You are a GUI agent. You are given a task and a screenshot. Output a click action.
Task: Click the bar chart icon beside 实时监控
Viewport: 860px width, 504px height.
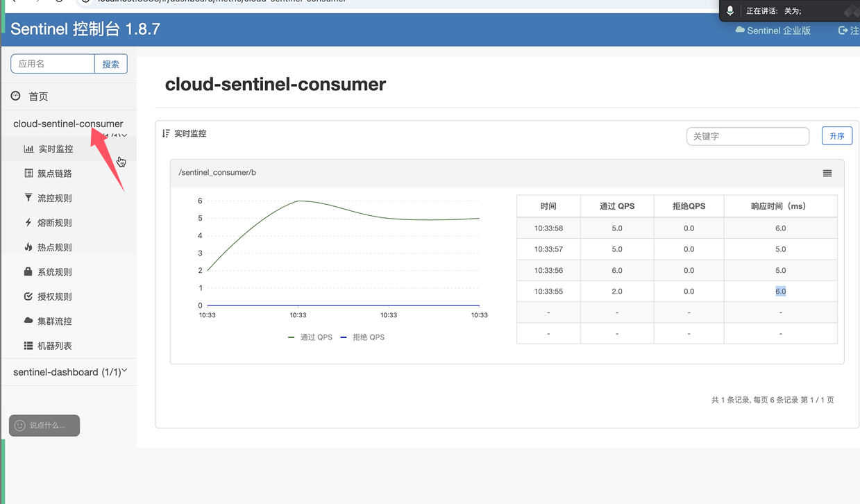(28, 149)
